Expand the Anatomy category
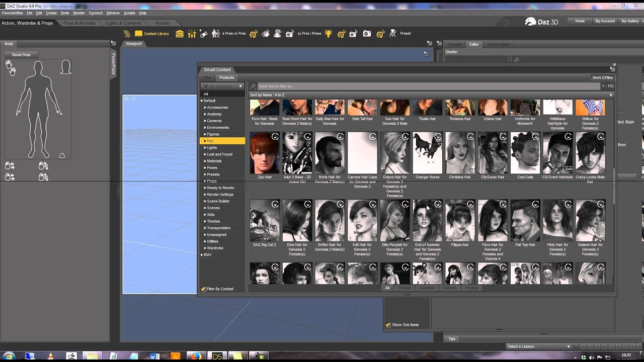Viewport: 644px width, 362px height. point(205,114)
